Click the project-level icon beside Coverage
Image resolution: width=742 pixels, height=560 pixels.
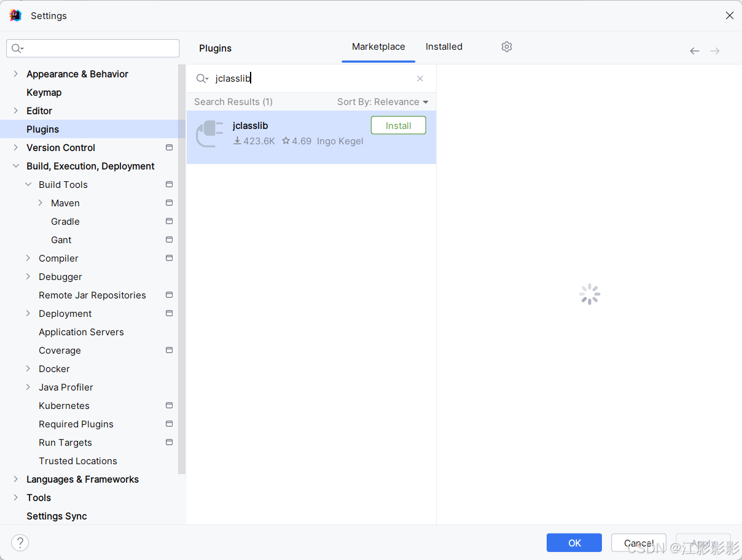[x=170, y=350]
